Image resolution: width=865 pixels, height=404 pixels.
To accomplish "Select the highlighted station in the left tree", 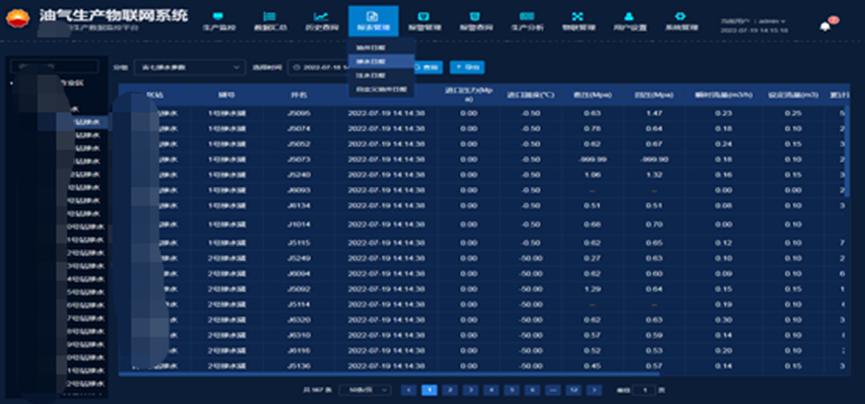I will [x=74, y=122].
